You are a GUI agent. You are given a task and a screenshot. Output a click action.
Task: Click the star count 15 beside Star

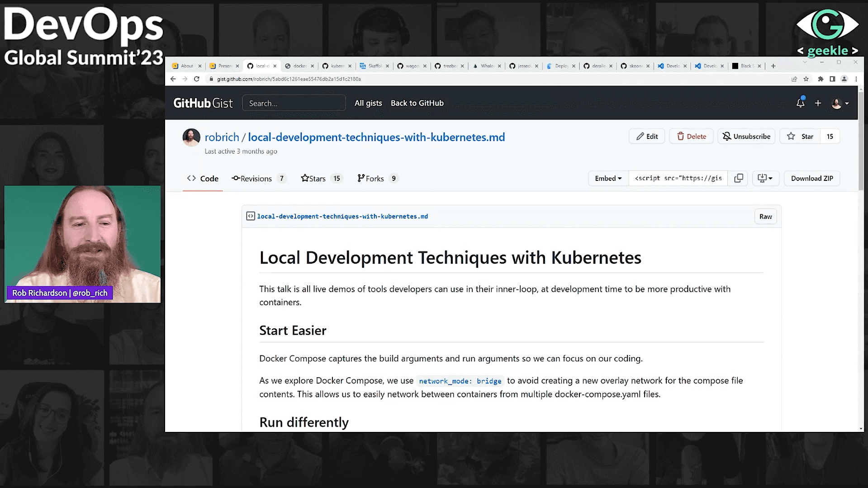(x=830, y=137)
